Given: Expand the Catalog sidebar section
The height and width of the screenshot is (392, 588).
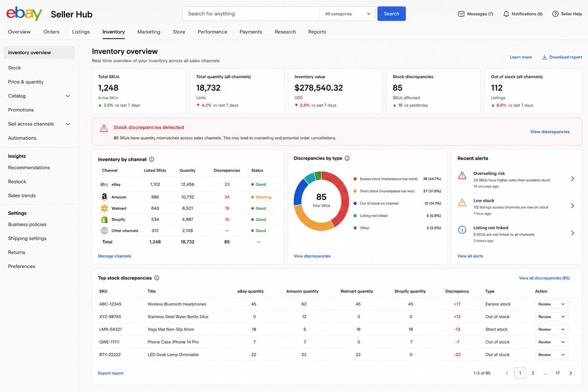Looking at the screenshot, I should (x=68, y=96).
